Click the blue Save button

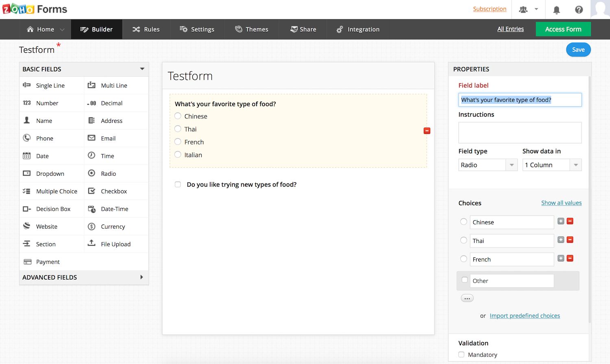578,50
